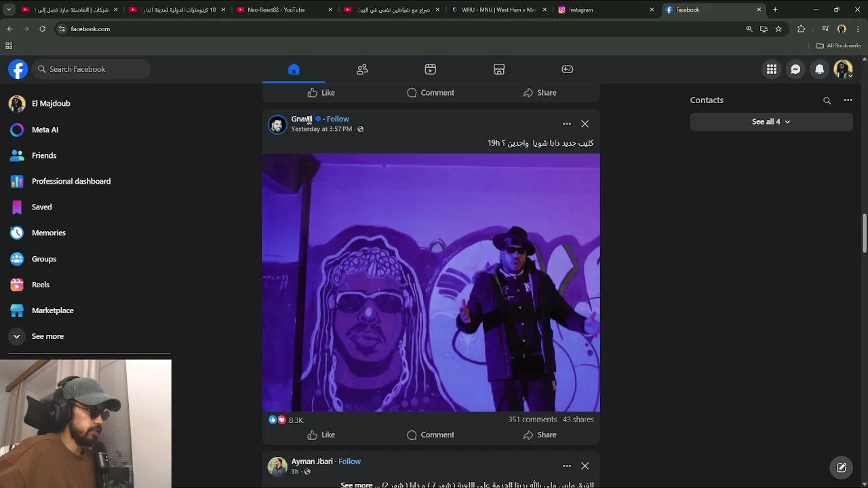Switch to the Instagram browser tab
Image resolution: width=868 pixels, height=488 pixels.
(605, 9)
